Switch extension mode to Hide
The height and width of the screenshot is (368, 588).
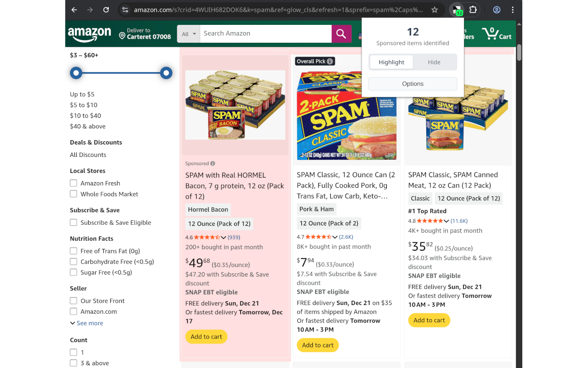click(434, 62)
